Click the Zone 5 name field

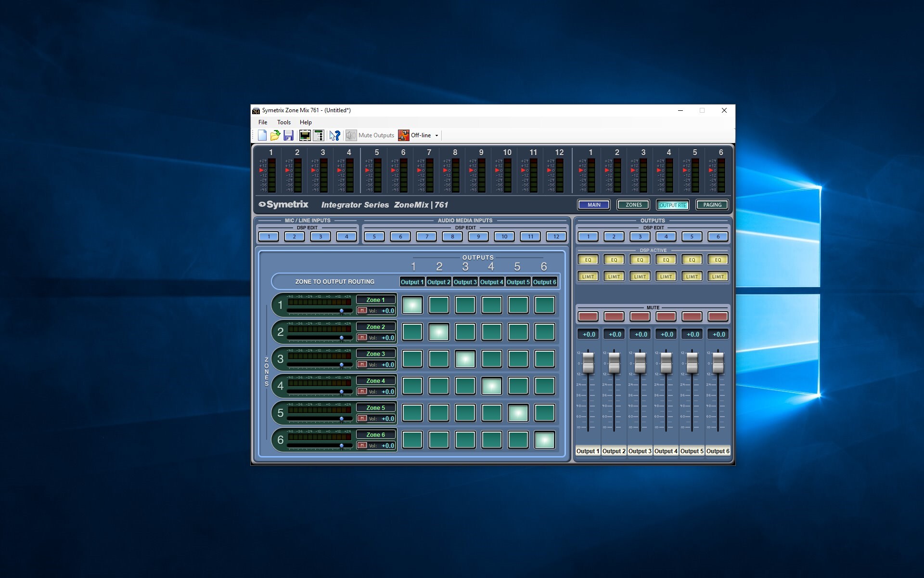[x=376, y=407]
